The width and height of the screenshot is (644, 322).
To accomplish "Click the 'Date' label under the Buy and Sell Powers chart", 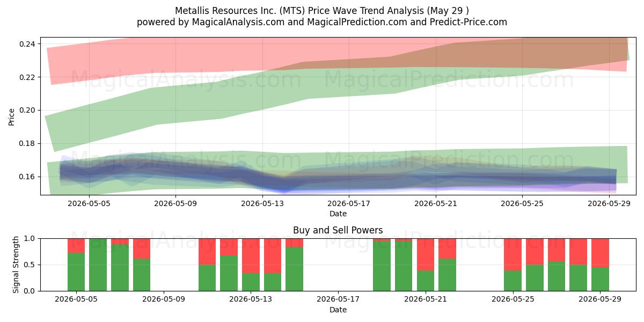I will pos(338,310).
